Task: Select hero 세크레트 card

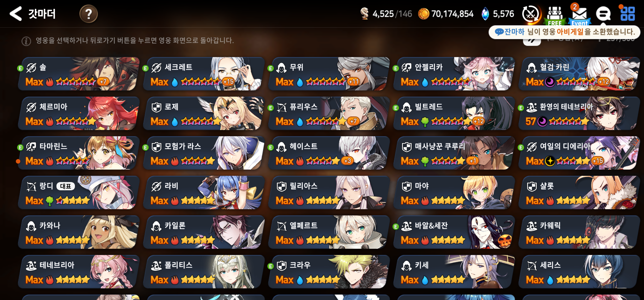Action: [x=204, y=74]
